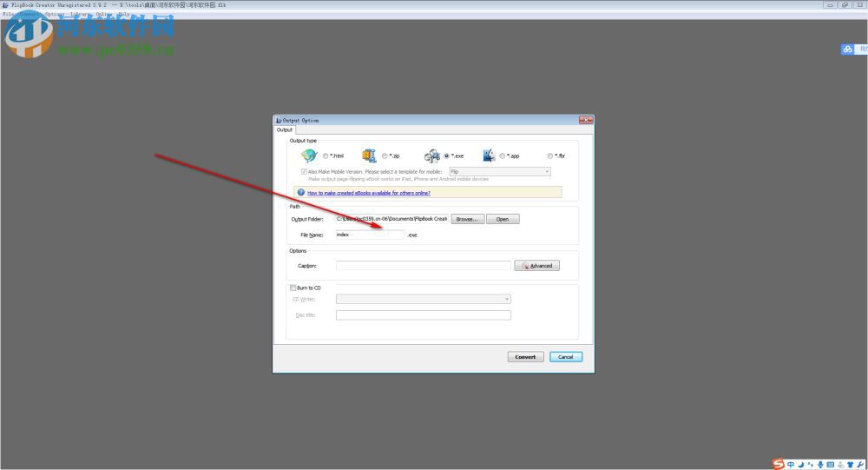The image size is (868, 470).
Task: Click the Open folder button
Action: pyautogui.click(x=503, y=219)
